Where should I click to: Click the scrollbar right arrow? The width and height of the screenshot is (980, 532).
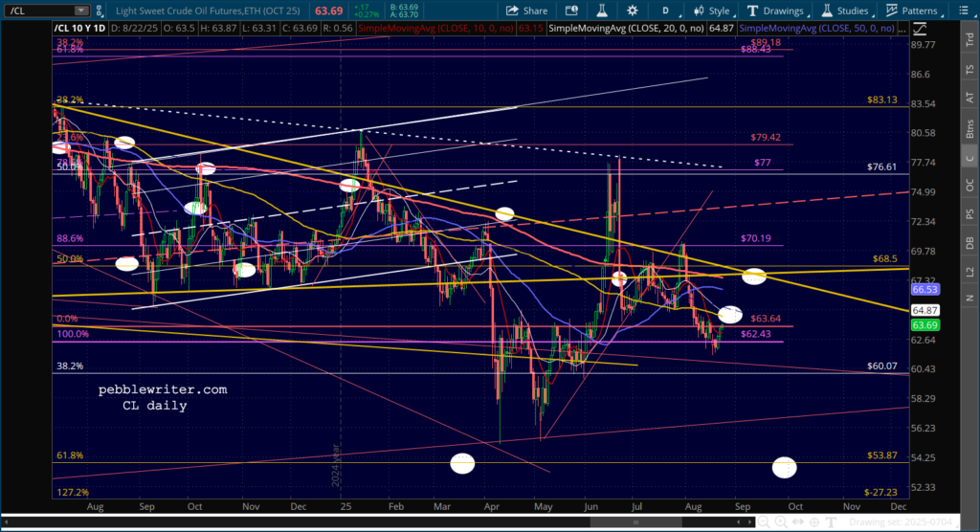749,522
